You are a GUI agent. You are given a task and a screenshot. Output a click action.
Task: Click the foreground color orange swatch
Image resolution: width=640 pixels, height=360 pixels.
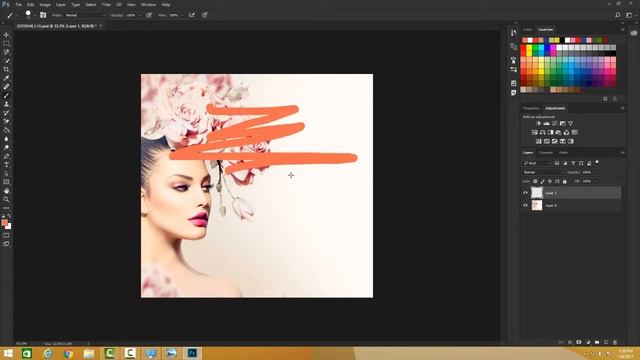pyautogui.click(x=4, y=222)
